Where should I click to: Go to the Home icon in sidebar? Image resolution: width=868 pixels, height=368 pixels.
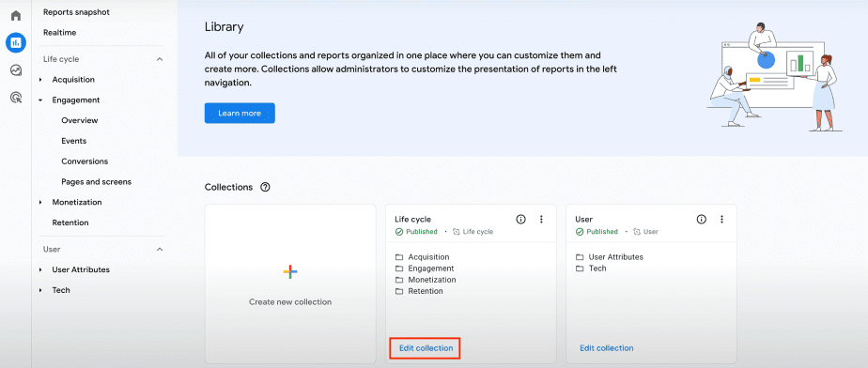[16, 16]
